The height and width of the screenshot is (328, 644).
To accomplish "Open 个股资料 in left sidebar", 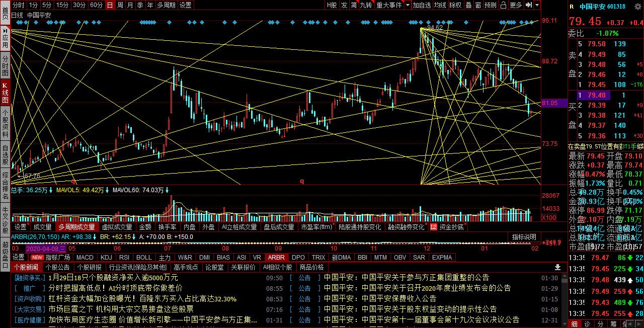I will point(5,124).
